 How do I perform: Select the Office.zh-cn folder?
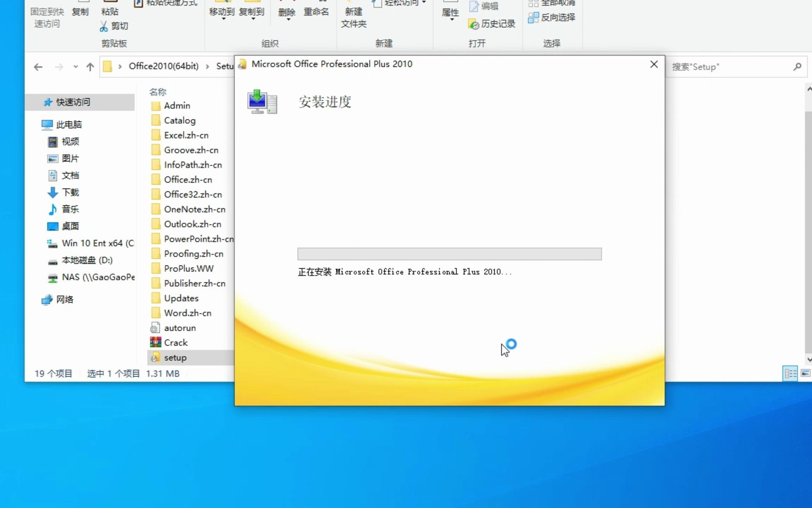tap(182, 180)
